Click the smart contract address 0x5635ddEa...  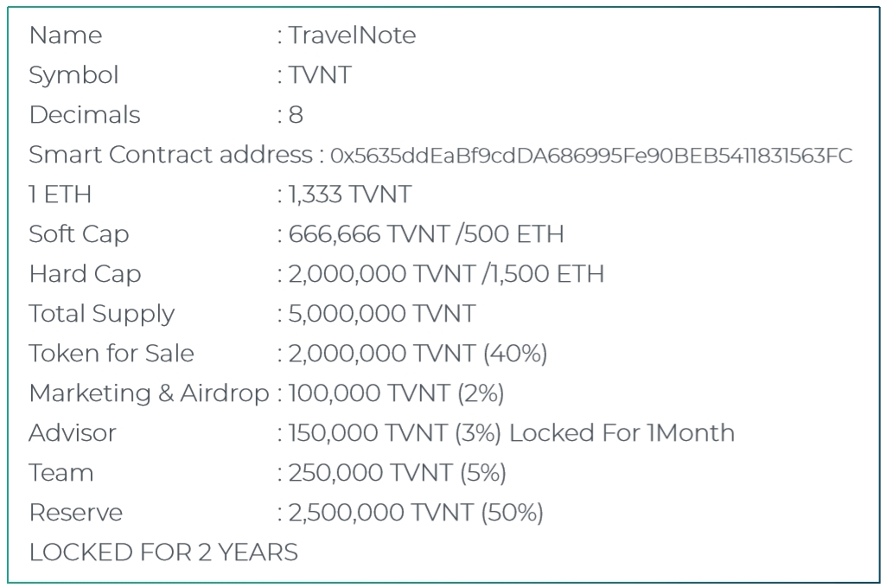(x=591, y=156)
